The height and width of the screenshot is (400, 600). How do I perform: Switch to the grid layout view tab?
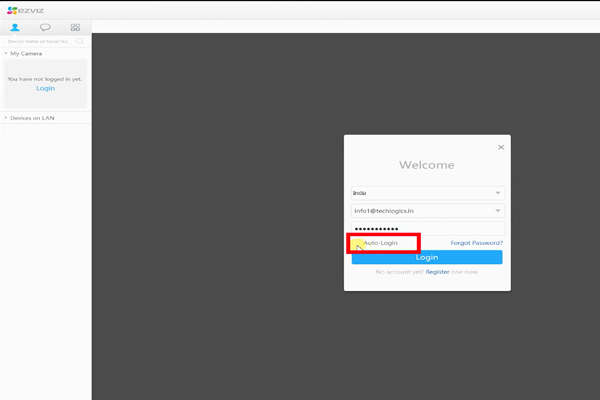pos(75,27)
